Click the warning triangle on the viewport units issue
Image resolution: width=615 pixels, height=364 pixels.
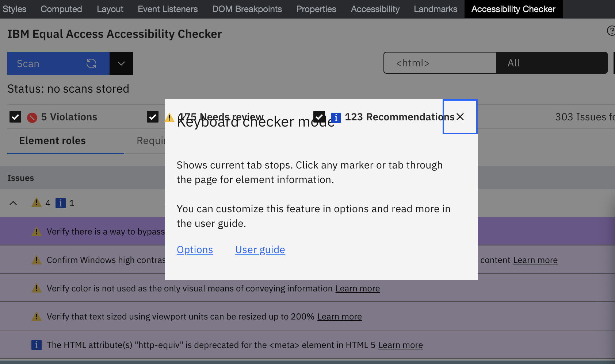[x=36, y=316]
